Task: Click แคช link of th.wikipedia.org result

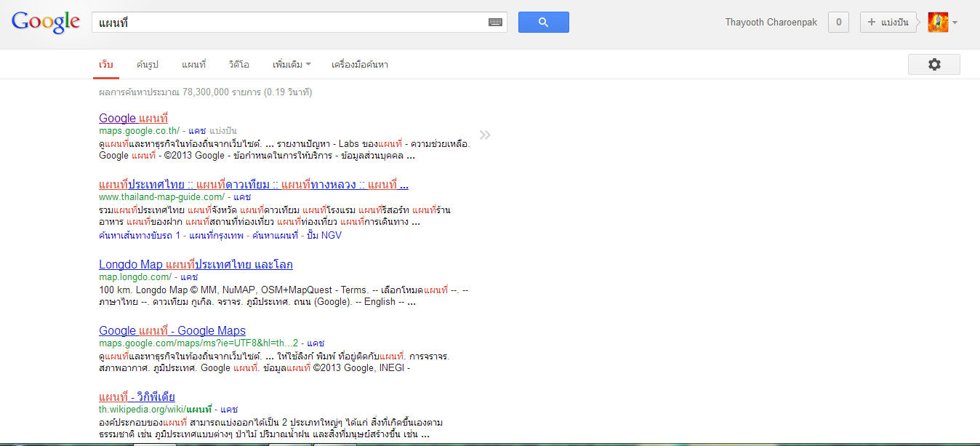Action: (230, 409)
